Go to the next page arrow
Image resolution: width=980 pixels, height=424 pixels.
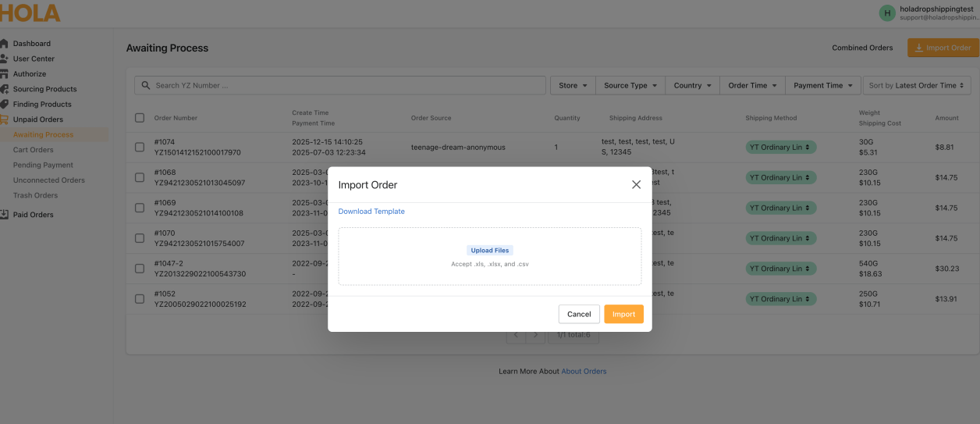pyautogui.click(x=535, y=335)
